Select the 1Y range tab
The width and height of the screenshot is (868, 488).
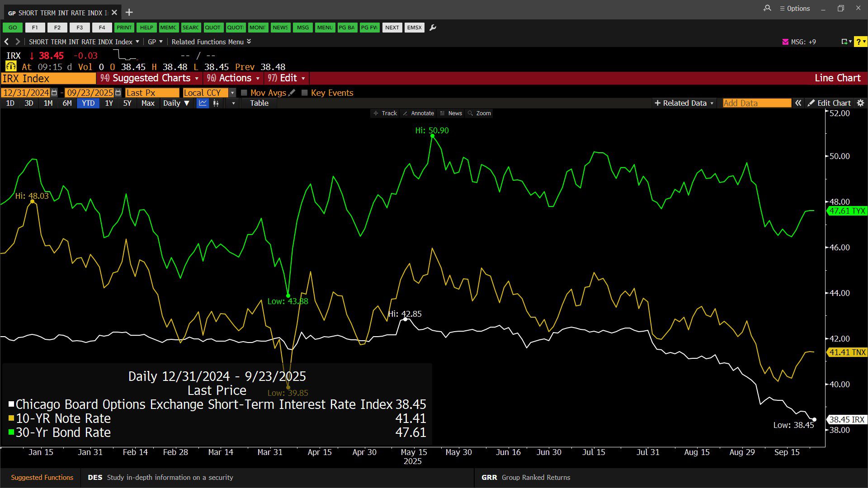[109, 103]
